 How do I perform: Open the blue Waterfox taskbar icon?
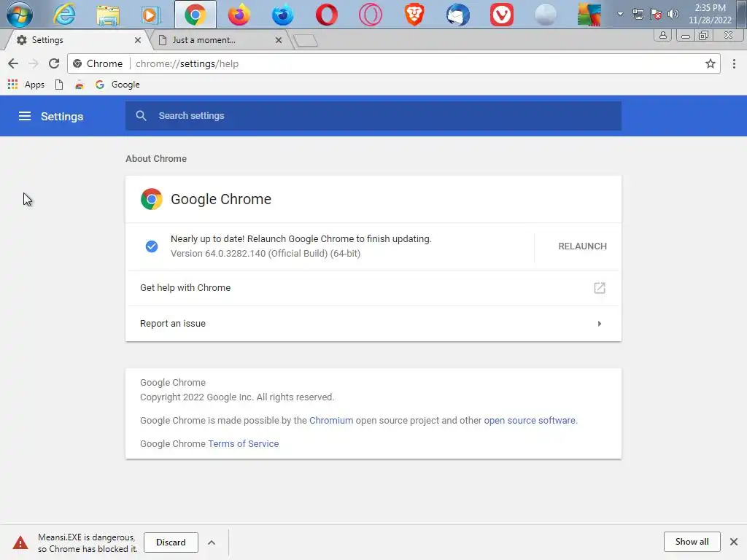click(x=283, y=15)
